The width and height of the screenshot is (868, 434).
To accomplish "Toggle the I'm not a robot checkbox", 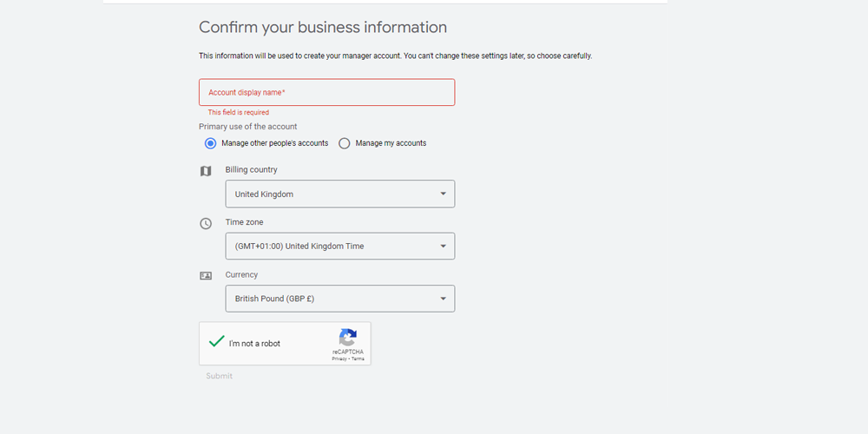I will click(216, 341).
